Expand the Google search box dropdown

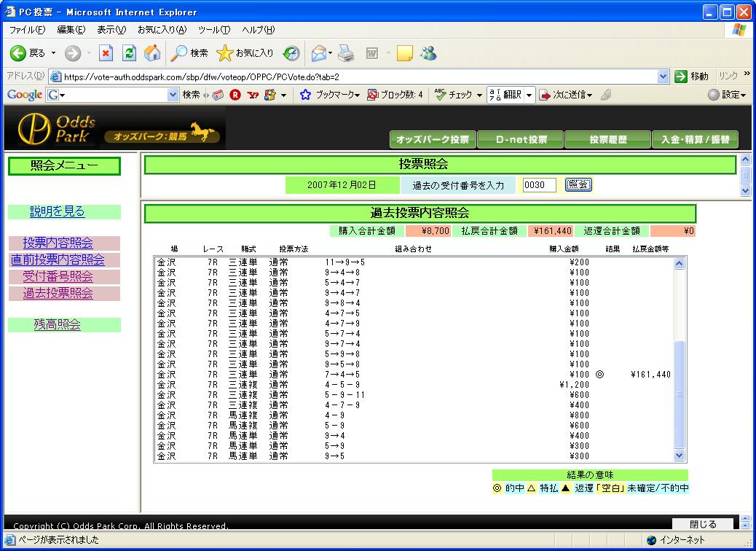tap(173, 95)
